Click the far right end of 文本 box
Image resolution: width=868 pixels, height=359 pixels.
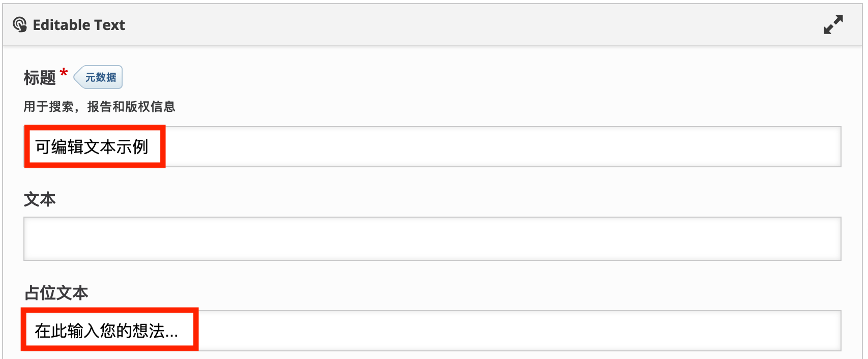point(832,239)
